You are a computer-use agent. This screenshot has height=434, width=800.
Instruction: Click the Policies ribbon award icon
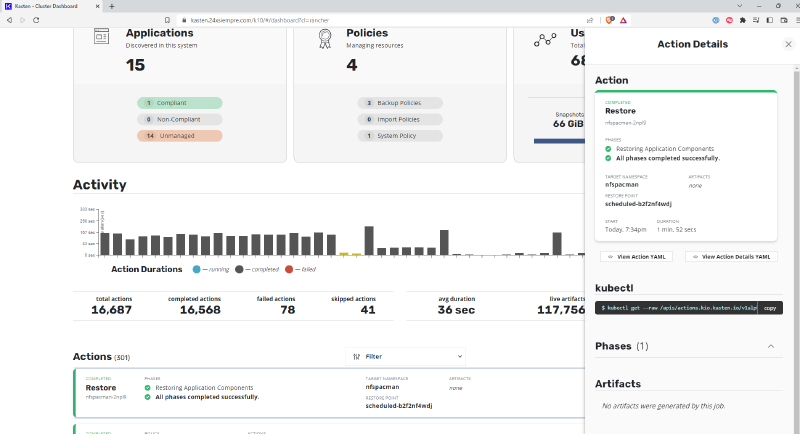click(x=325, y=39)
